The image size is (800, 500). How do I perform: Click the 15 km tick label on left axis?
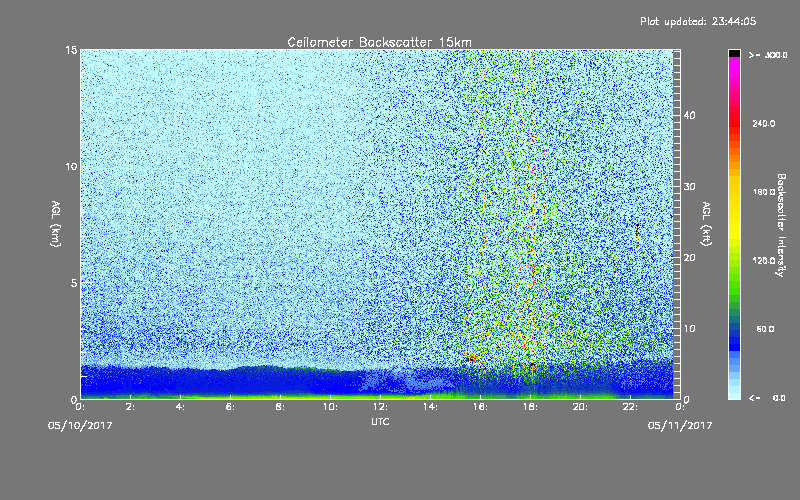[71, 50]
